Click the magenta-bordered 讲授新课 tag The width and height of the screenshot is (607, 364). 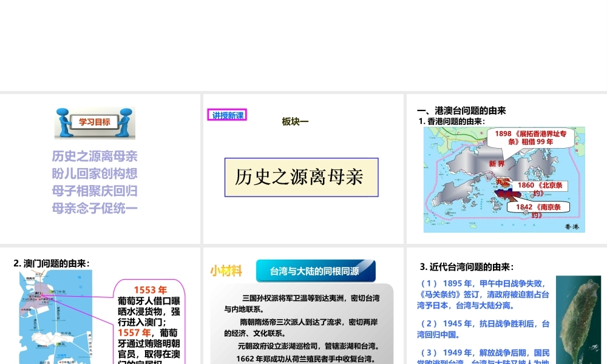tap(227, 115)
